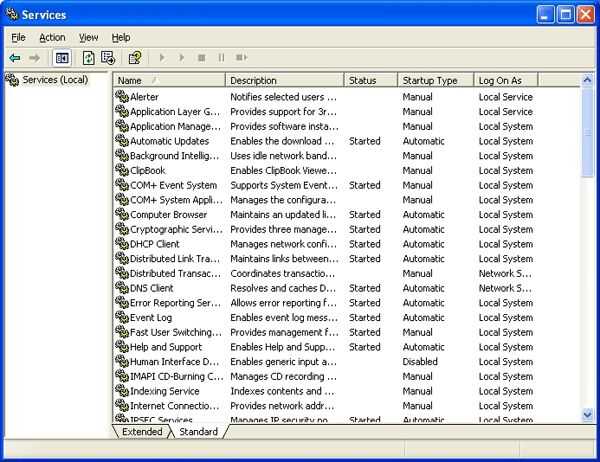Click the Back arrow toolbar icon
The width and height of the screenshot is (600, 462).
(15, 58)
